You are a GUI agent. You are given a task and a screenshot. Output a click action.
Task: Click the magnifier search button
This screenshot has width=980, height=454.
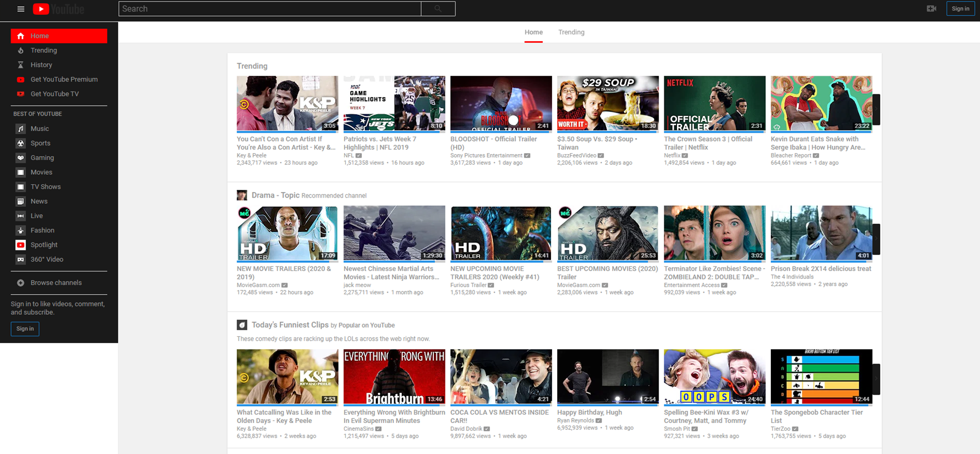[x=438, y=9]
